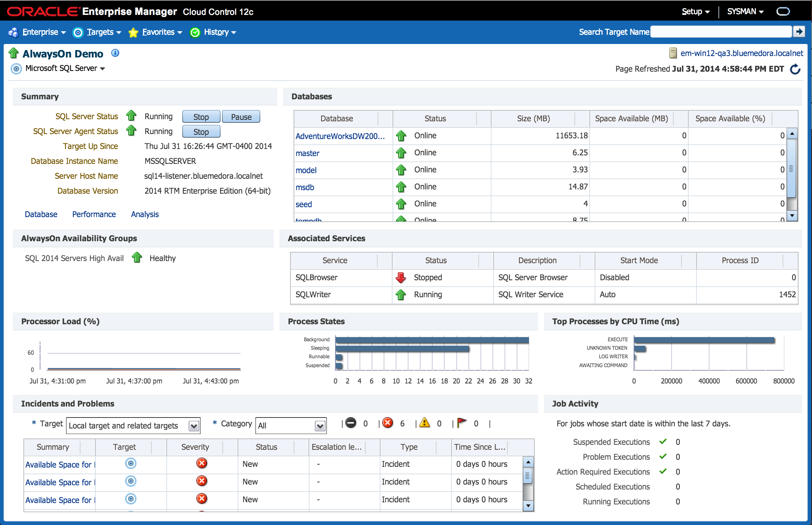This screenshot has width=812, height=525.
Task: Click the target bullseye icon on first incident row
Action: (131, 464)
